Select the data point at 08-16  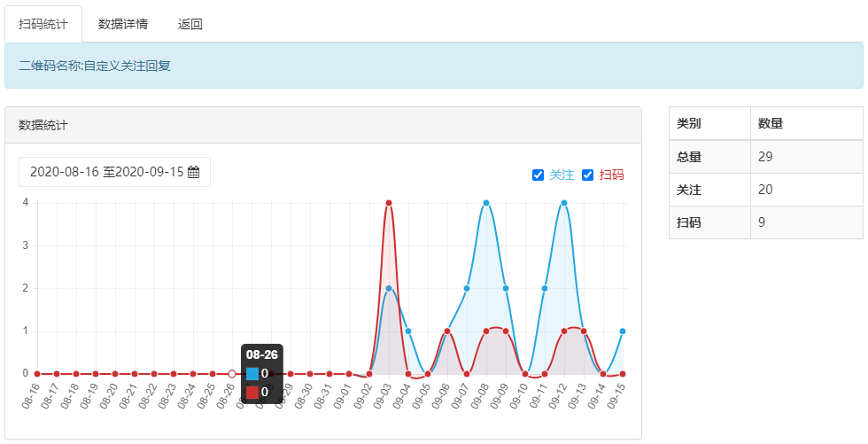pyautogui.click(x=37, y=374)
